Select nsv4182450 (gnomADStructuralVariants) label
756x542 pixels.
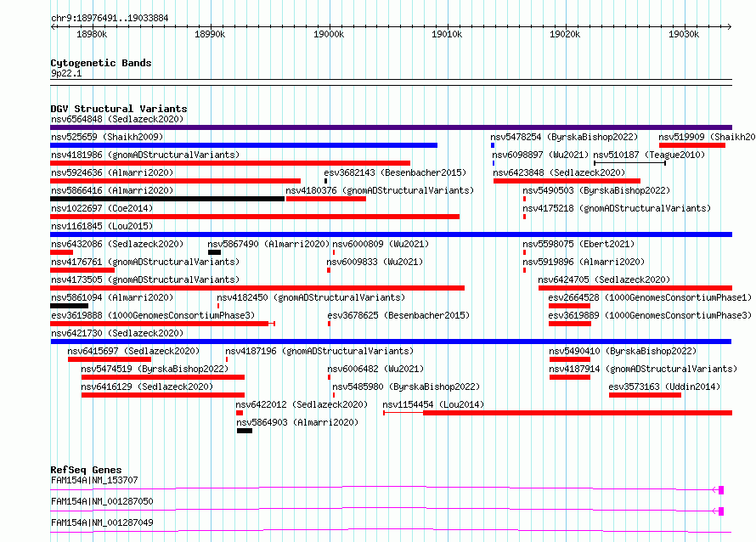point(311,297)
